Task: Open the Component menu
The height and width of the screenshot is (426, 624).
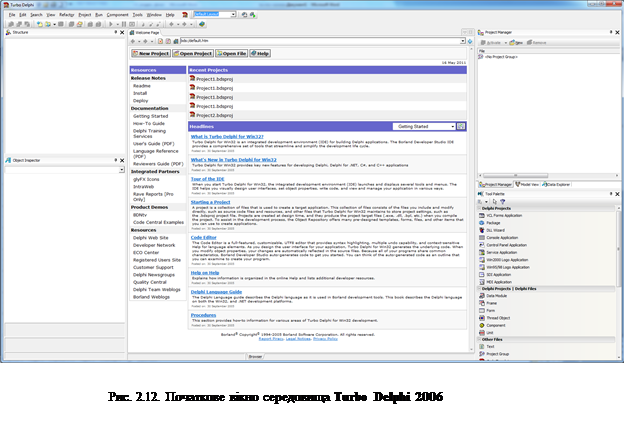Action: (x=117, y=15)
